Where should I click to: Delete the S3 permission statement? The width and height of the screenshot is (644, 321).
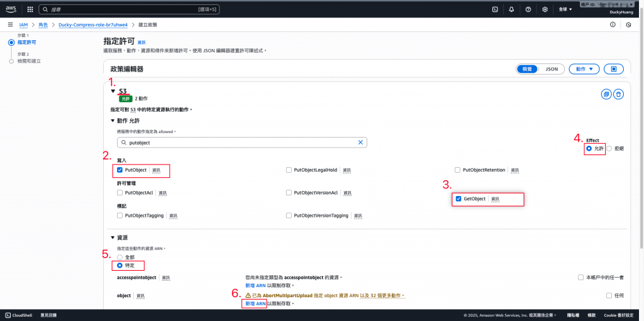619,94
